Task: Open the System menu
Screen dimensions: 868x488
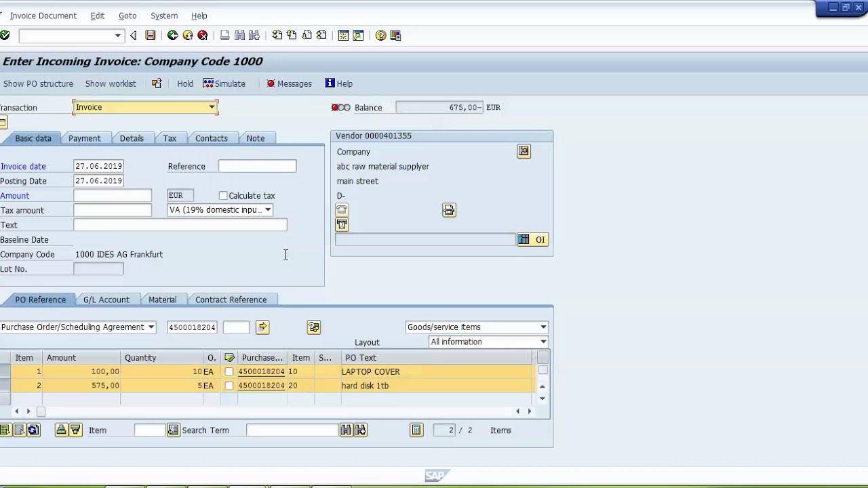Action: pyautogui.click(x=164, y=16)
